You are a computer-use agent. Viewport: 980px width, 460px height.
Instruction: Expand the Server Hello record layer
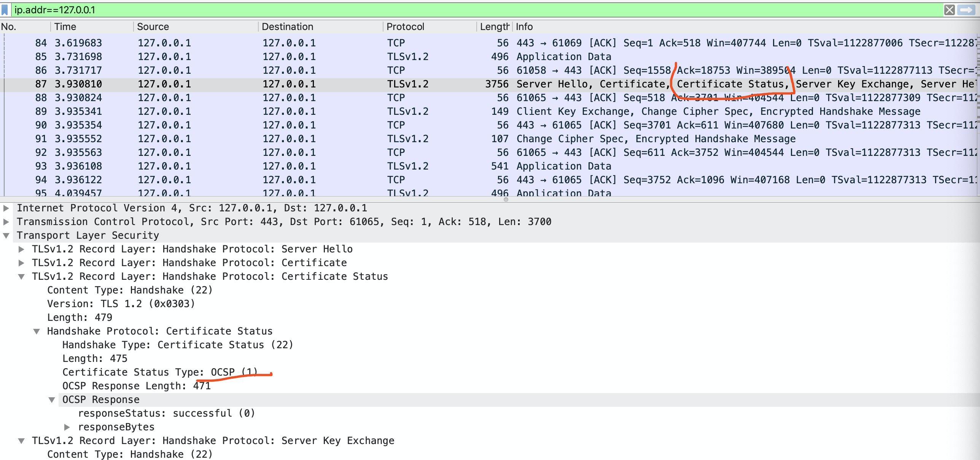click(22, 249)
